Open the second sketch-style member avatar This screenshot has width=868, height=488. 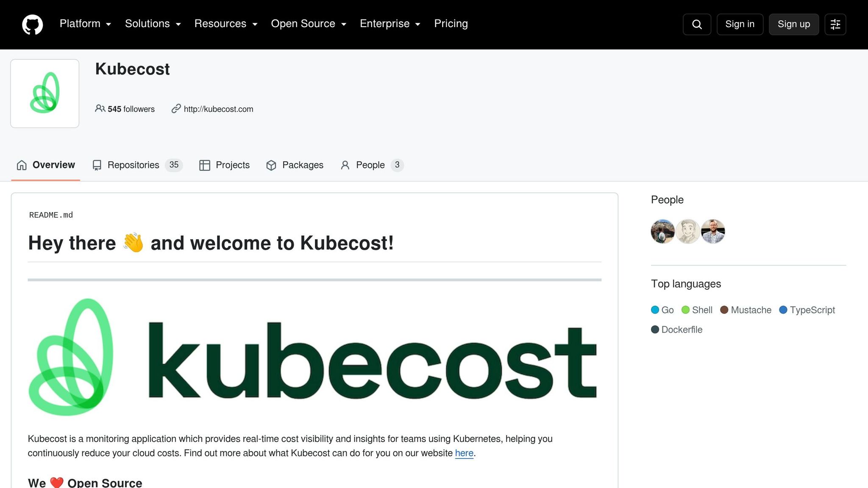click(x=688, y=231)
